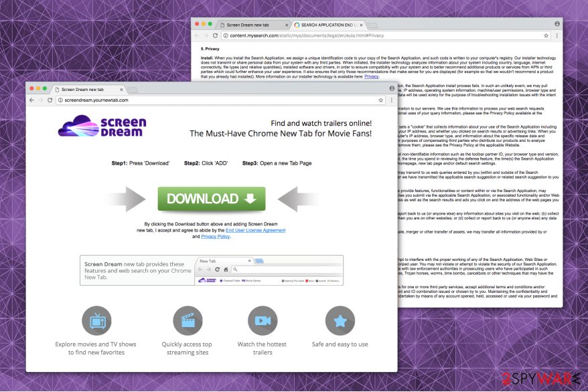Click 'Quickly access top streaming sites' caption

click(x=187, y=349)
